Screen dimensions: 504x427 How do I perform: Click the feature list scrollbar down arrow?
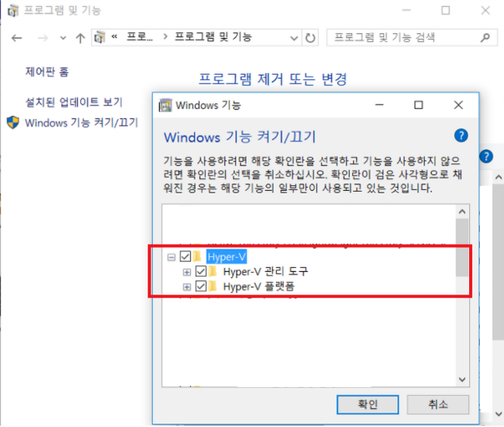point(462,379)
